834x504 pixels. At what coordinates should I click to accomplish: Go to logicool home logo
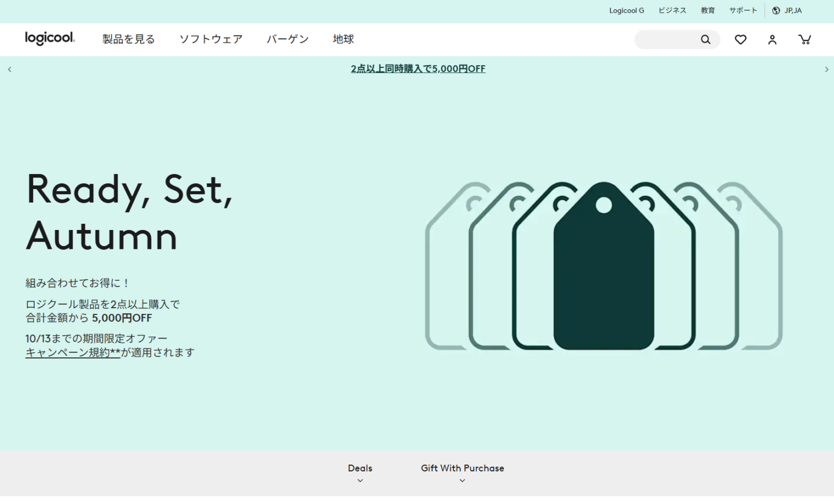point(50,38)
